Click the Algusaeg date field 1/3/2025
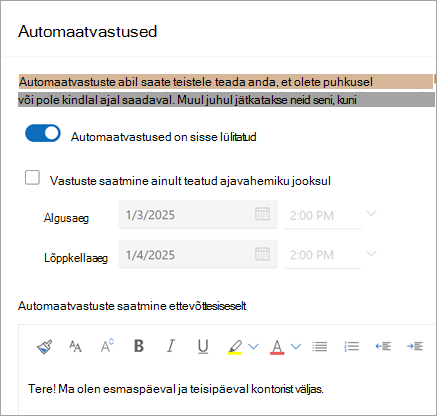437x416 pixels. (x=198, y=215)
